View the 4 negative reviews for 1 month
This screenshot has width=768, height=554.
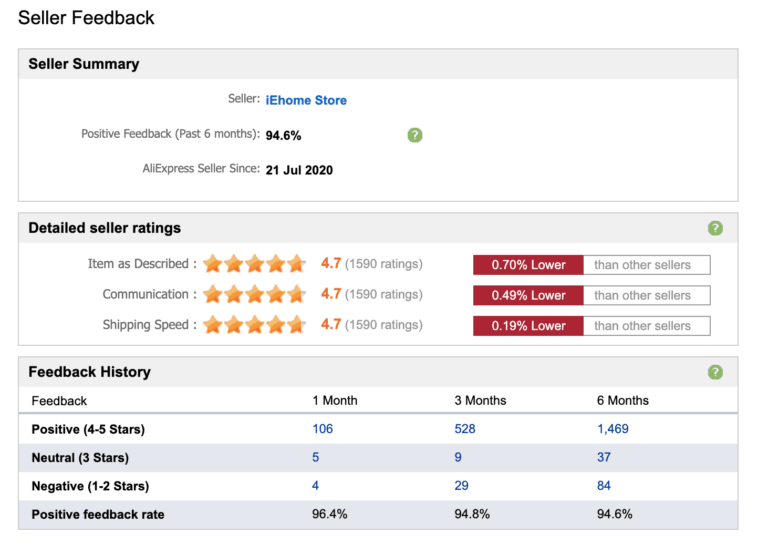click(x=316, y=486)
